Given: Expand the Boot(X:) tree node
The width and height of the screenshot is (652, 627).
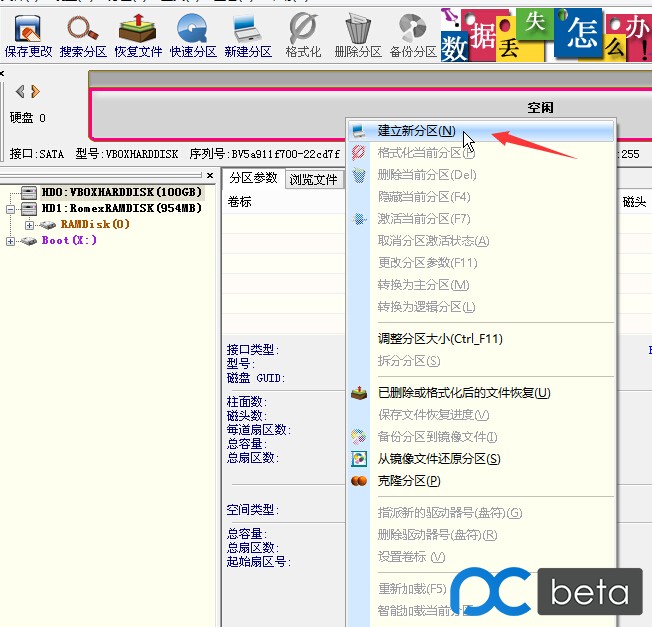Looking at the screenshot, I should coord(11,241).
